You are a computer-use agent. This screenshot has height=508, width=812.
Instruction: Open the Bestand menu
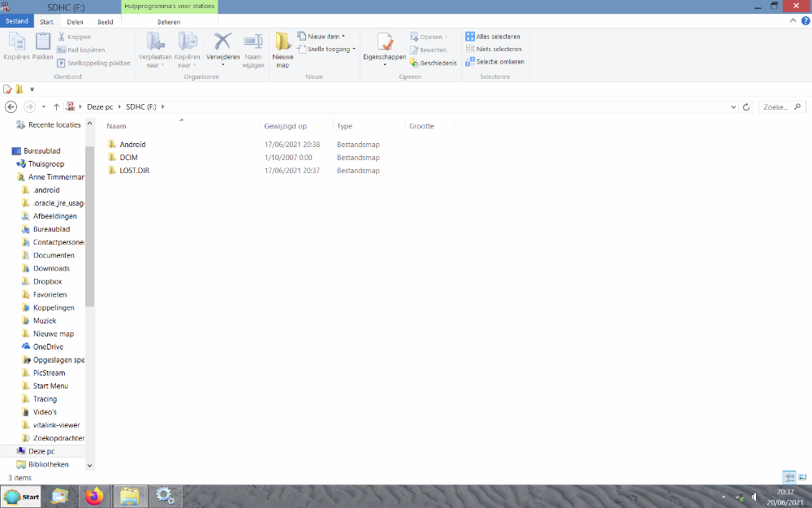(x=16, y=22)
